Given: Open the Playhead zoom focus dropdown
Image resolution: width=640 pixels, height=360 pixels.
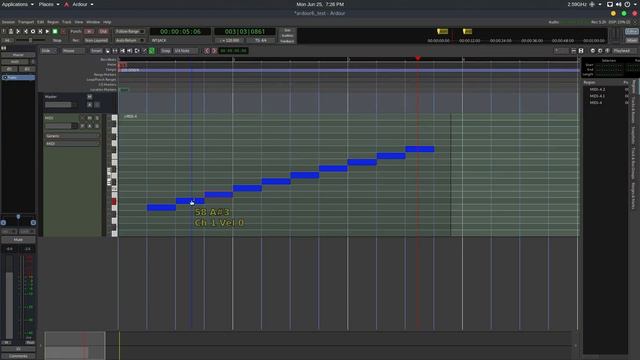Looking at the screenshot, I should pyautogui.click(x=624, y=51).
